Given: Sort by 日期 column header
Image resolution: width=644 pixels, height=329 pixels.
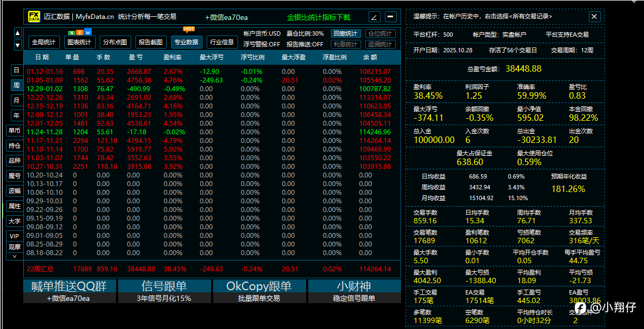Looking at the screenshot, I should coord(42,57).
